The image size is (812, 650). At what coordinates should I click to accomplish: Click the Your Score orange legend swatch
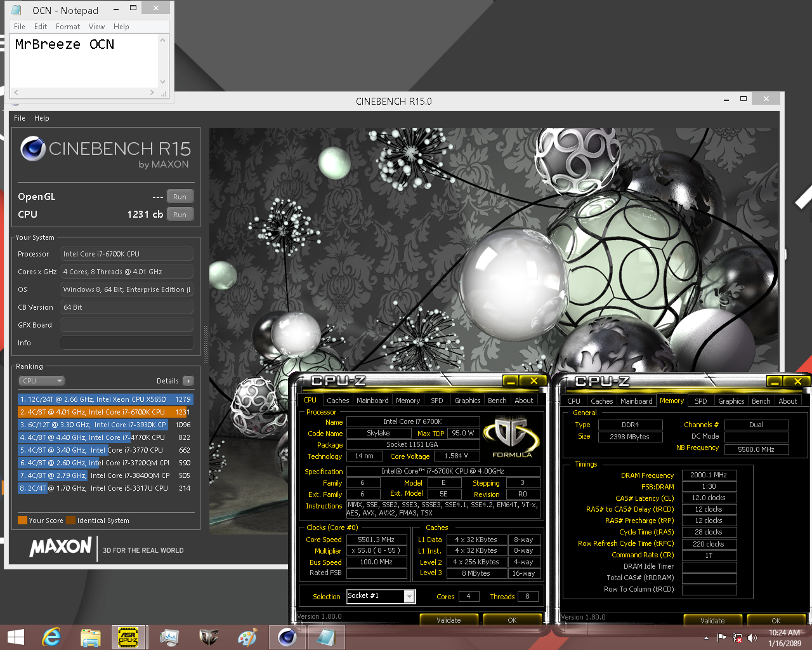22,521
